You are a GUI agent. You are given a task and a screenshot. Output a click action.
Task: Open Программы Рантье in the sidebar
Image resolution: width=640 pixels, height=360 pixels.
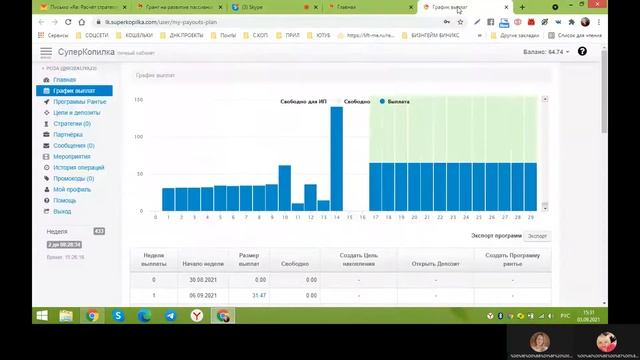point(80,102)
